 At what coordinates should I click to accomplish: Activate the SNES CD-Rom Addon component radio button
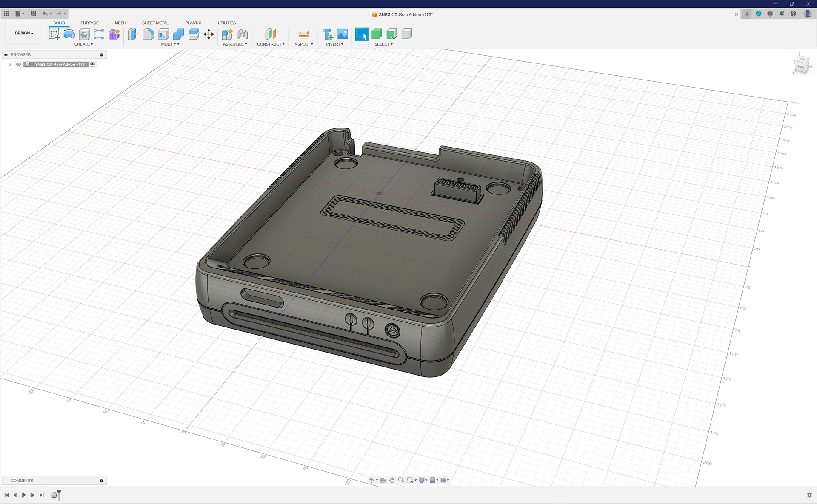click(x=92, y=64)
